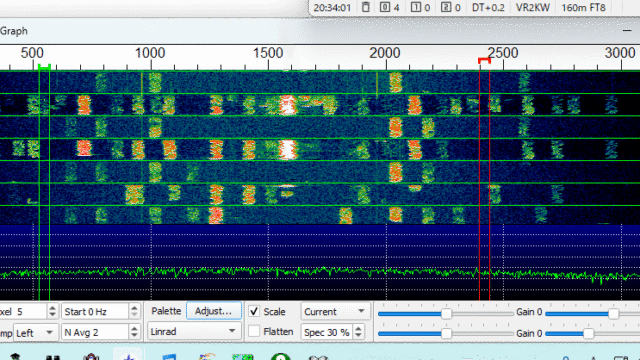Click the Adjust... palette button
Viewport: 640px width, 360px height.
[213, 311]
